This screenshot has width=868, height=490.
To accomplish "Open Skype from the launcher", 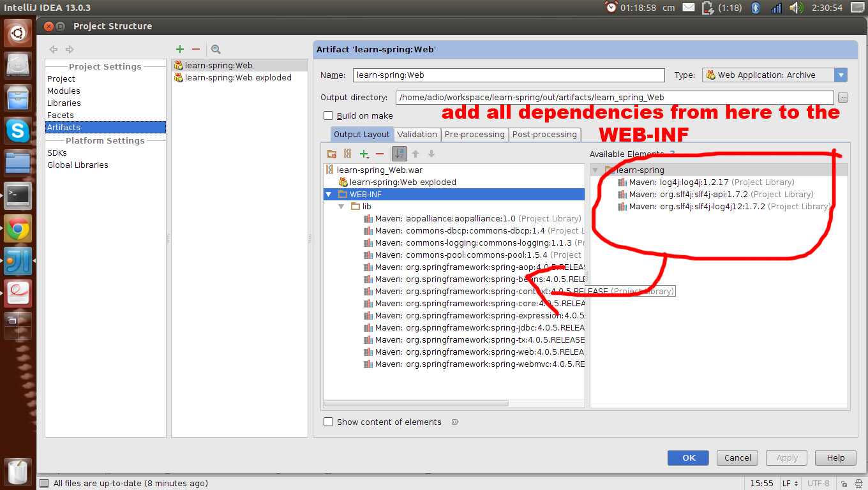I will pos(18,131).
